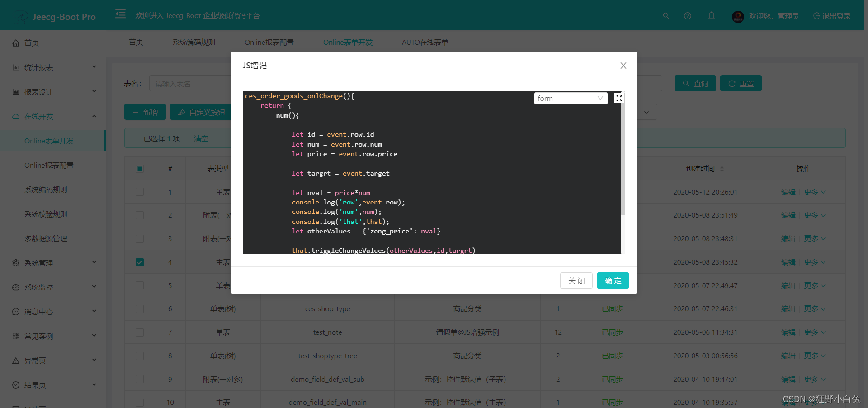
Task: Confirm with the 确定 button
Action: tap(613, 280)
